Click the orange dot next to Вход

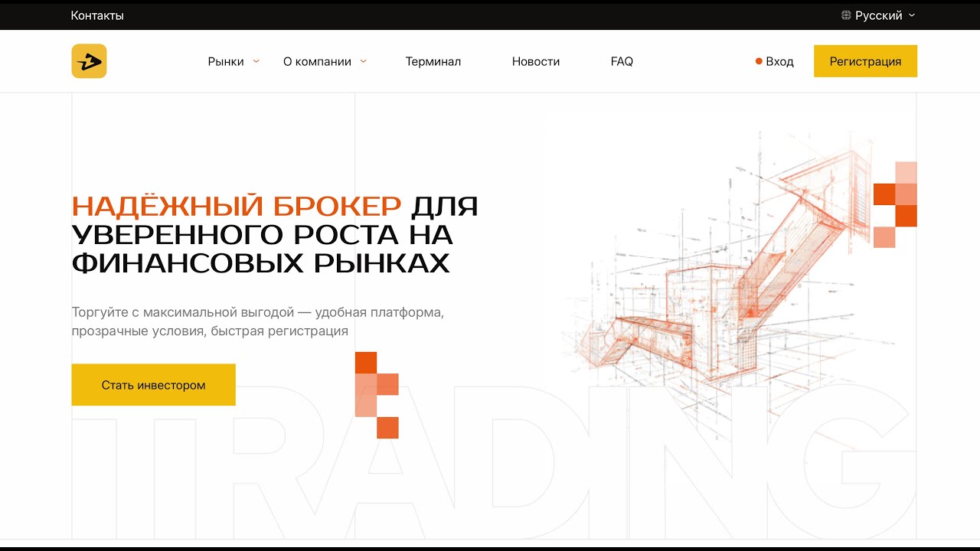pyautogui.click(x=759, y=61)
